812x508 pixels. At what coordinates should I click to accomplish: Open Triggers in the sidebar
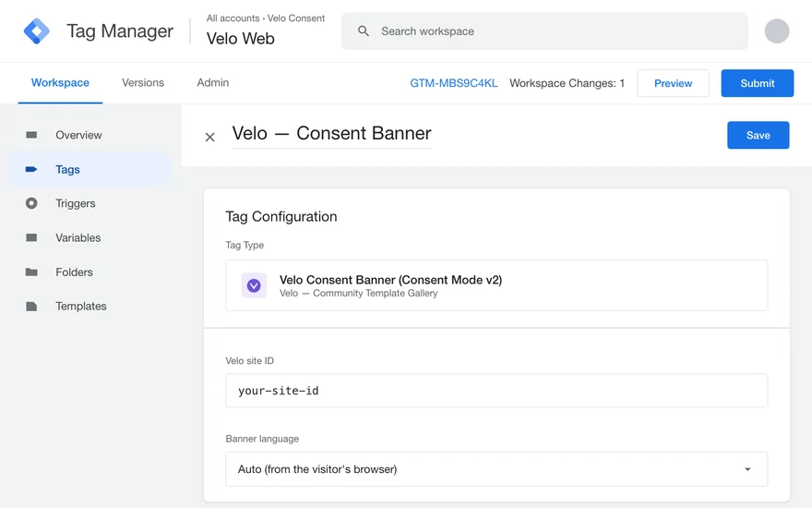tap(90, 203)
